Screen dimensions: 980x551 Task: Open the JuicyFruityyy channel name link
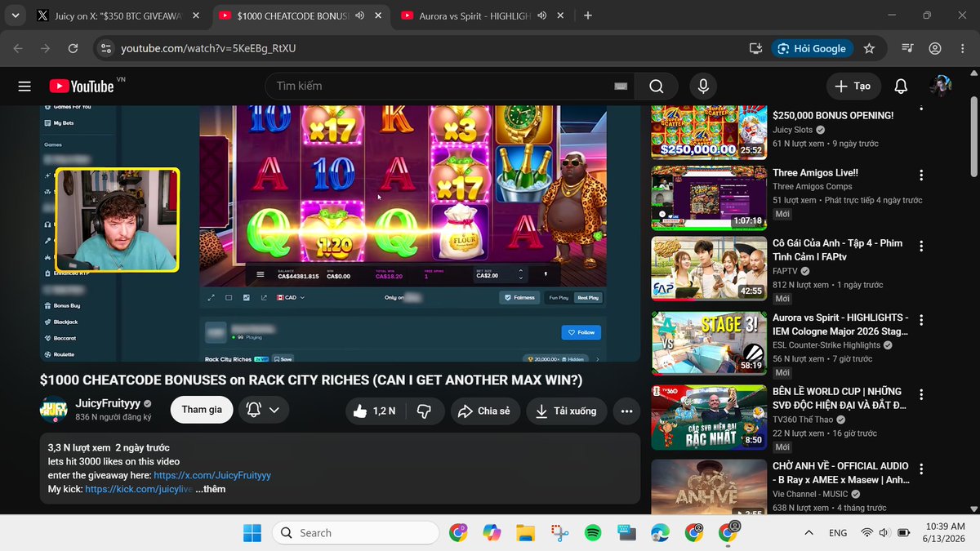click(108, 403)
